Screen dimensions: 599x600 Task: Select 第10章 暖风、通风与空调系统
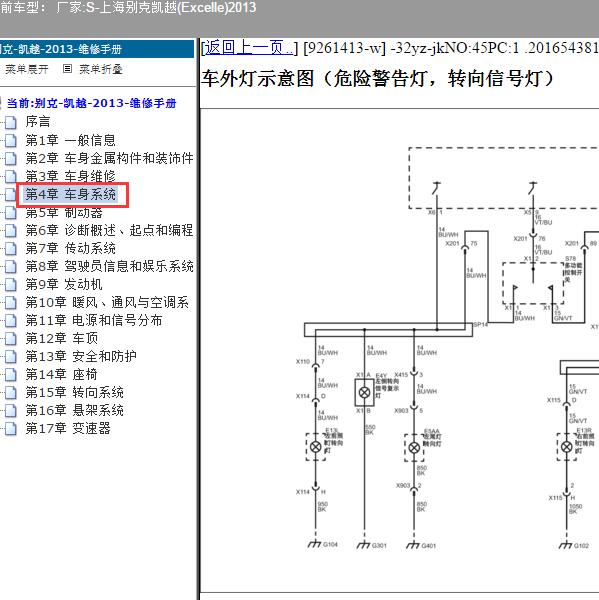click(x=107, y=302)
